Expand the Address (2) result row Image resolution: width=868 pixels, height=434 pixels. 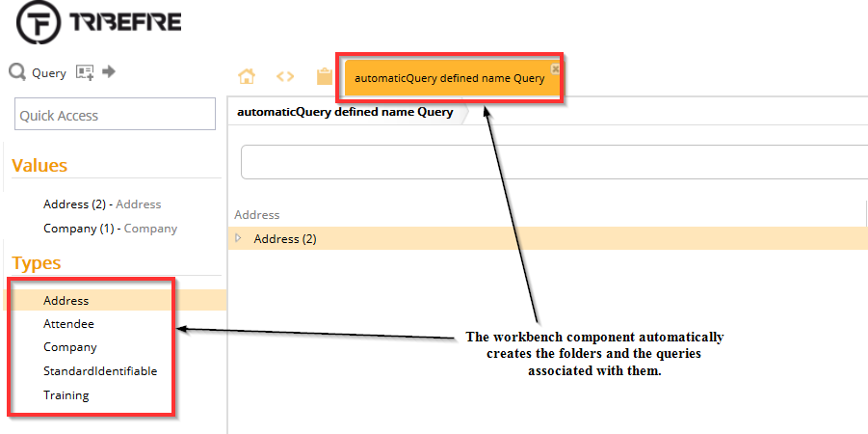click(x=239, y=238)
